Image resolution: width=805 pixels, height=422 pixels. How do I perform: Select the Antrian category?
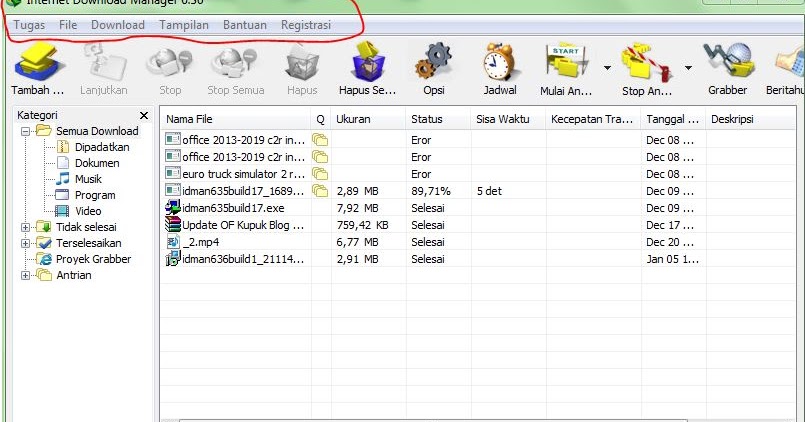tap(74, 275)
